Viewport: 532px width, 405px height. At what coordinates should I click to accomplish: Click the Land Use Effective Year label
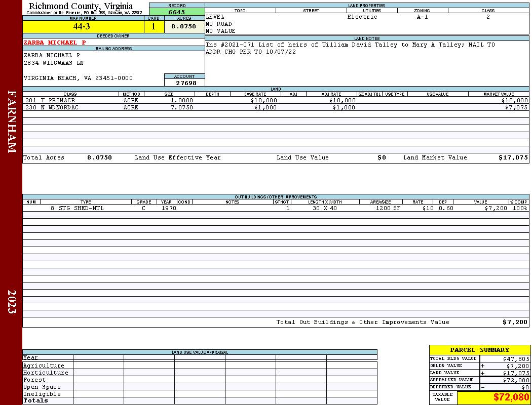[x=178, y=157]
